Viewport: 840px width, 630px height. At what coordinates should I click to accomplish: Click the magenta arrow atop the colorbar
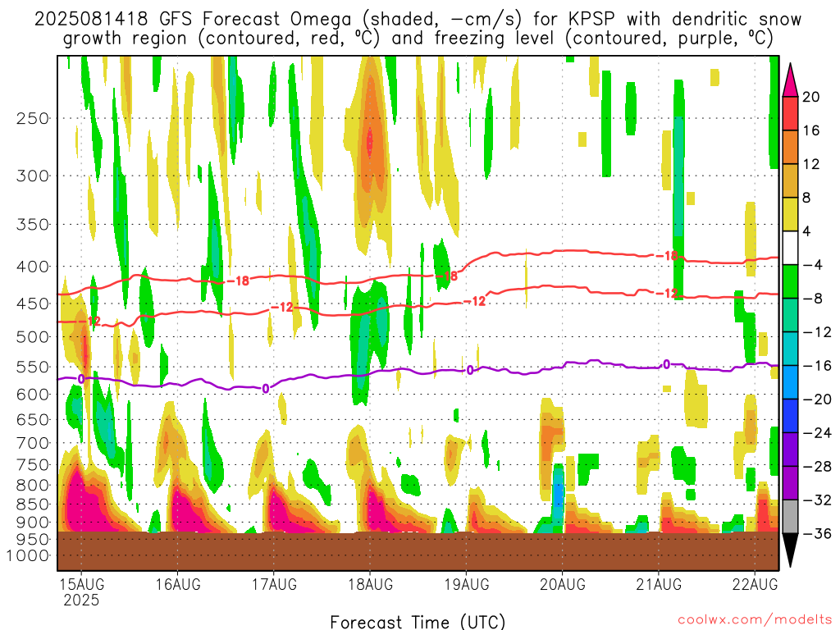tap(790, 80)
